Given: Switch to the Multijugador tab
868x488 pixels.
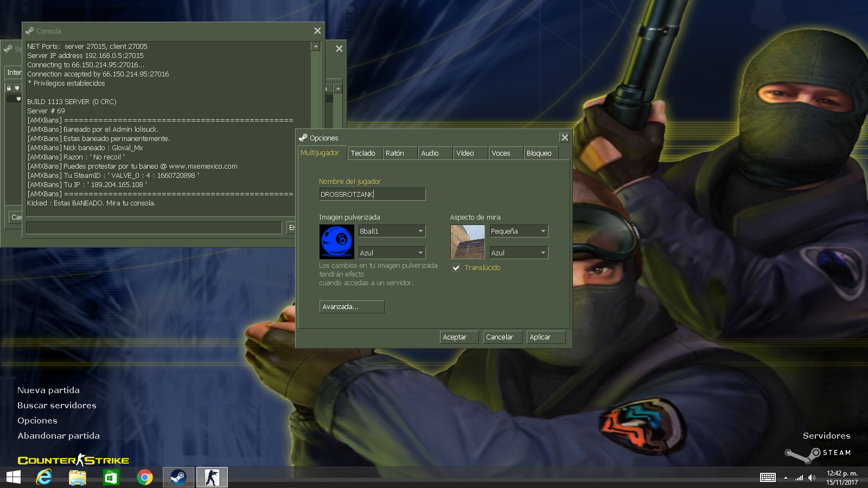Looking at the screenshot, I should coord(322,153).
